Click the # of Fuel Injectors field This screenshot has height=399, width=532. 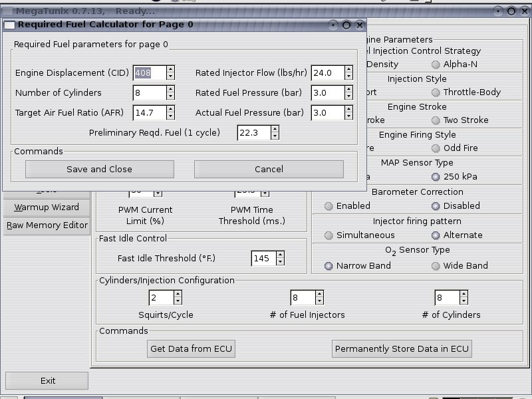(x=303, y=298)
